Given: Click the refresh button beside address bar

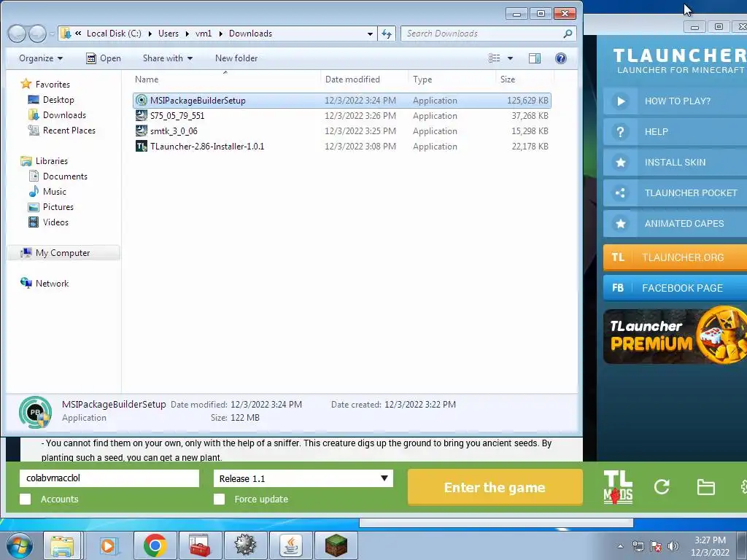Looking at the screenshot, I should click(387, 34).
